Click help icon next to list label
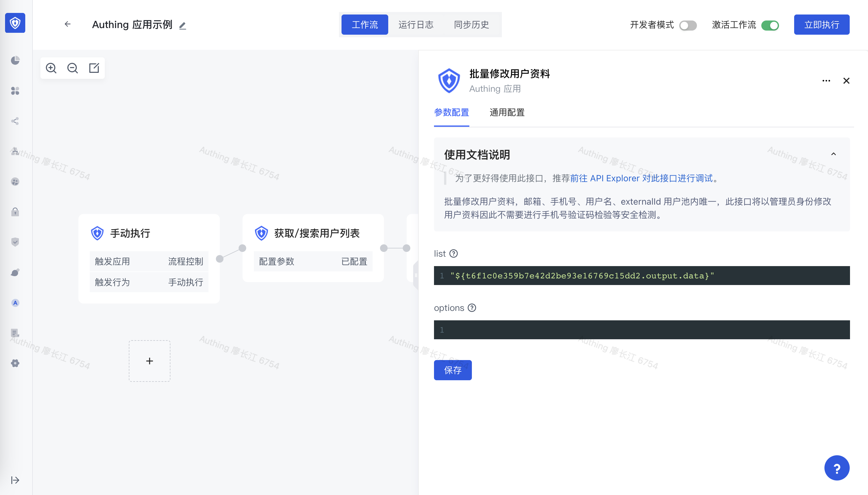Screen dimensions: 868x495 [454, 253]
